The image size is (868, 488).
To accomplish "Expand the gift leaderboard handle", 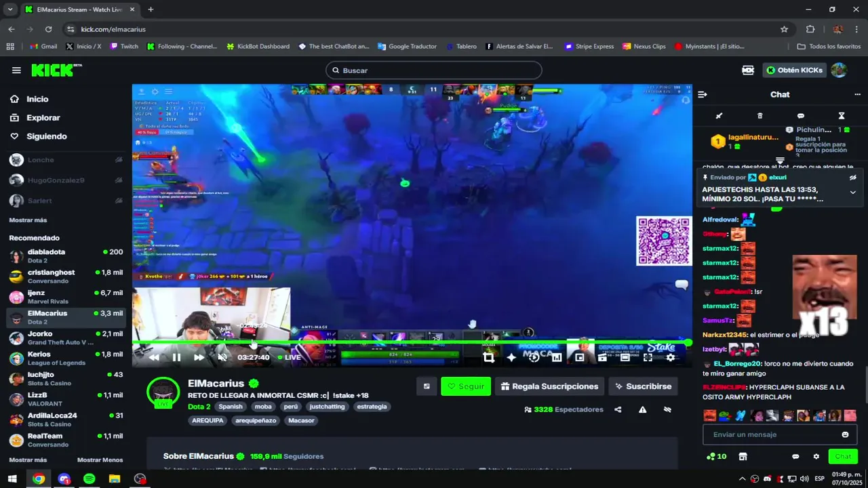I will pos(780,161).
